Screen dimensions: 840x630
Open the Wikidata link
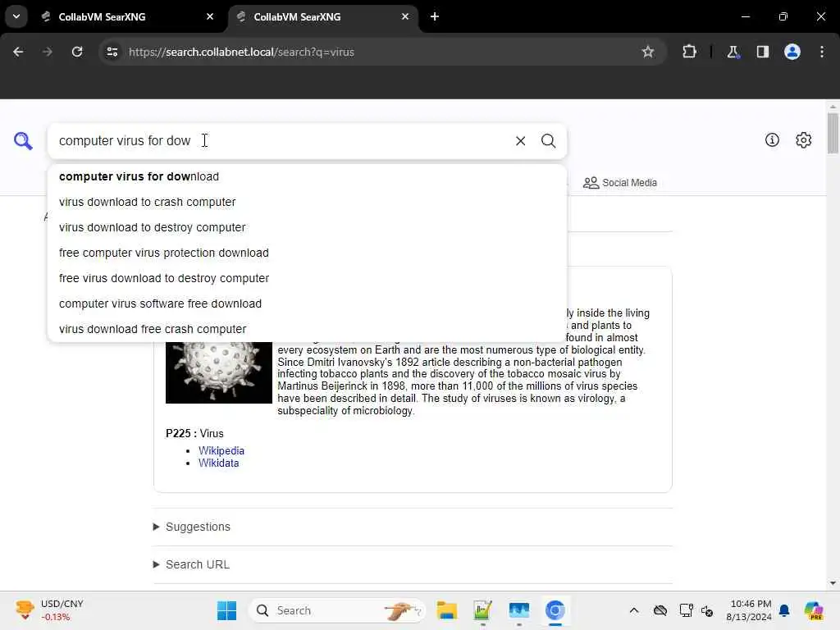coord(218,463)
